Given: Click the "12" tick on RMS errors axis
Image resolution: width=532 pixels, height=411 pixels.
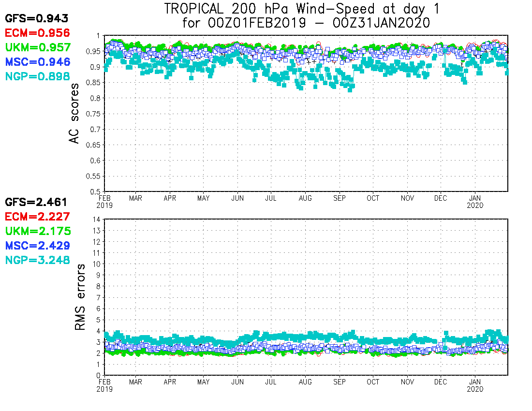Looking at the screenshot, I should tap(97, 242).
